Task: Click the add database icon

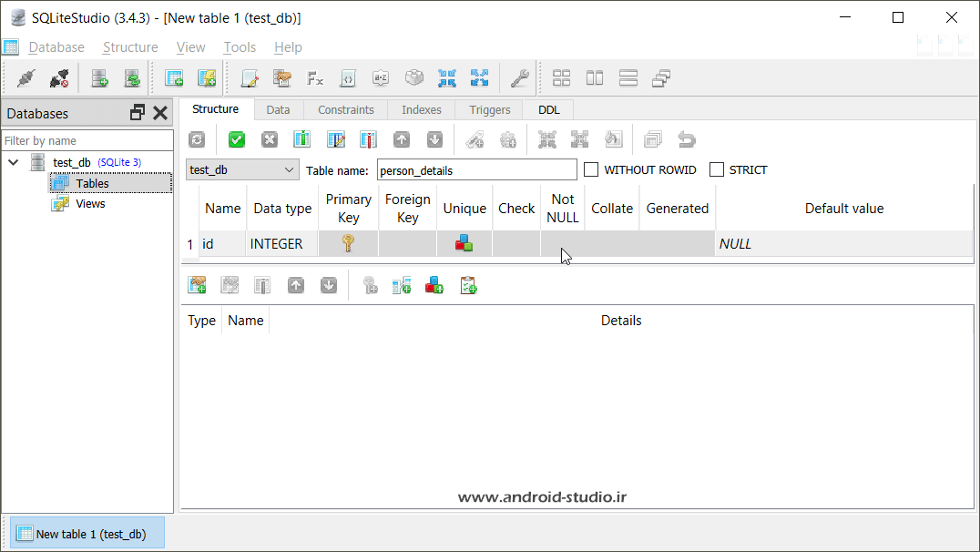Action: [99, 78]
